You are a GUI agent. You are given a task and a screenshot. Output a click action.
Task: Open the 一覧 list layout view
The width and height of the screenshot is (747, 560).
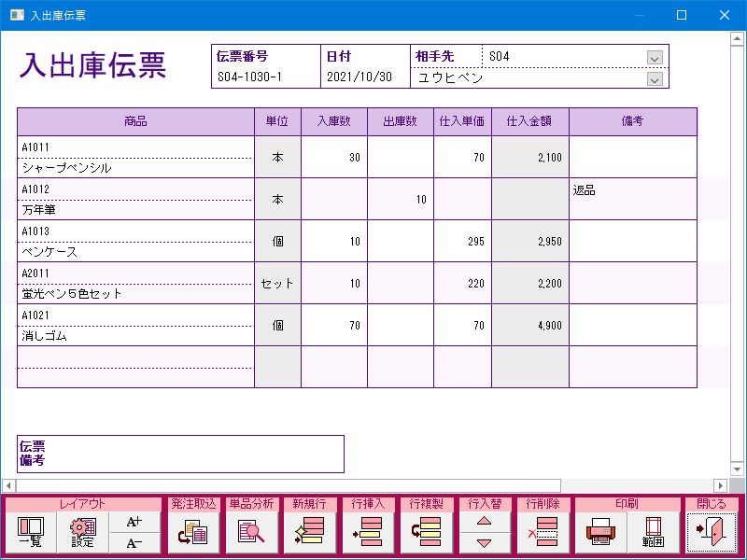click(x=31, y=532)
